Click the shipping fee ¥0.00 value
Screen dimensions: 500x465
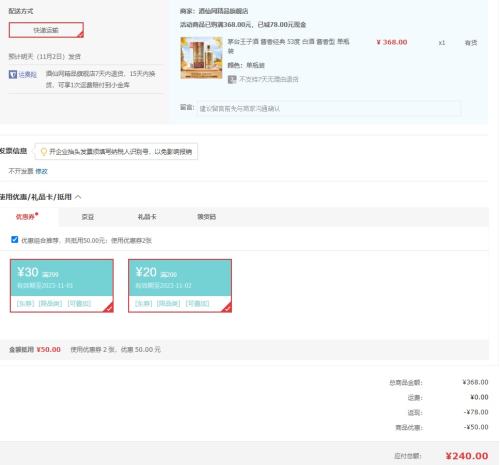click(x=479, y=397)
